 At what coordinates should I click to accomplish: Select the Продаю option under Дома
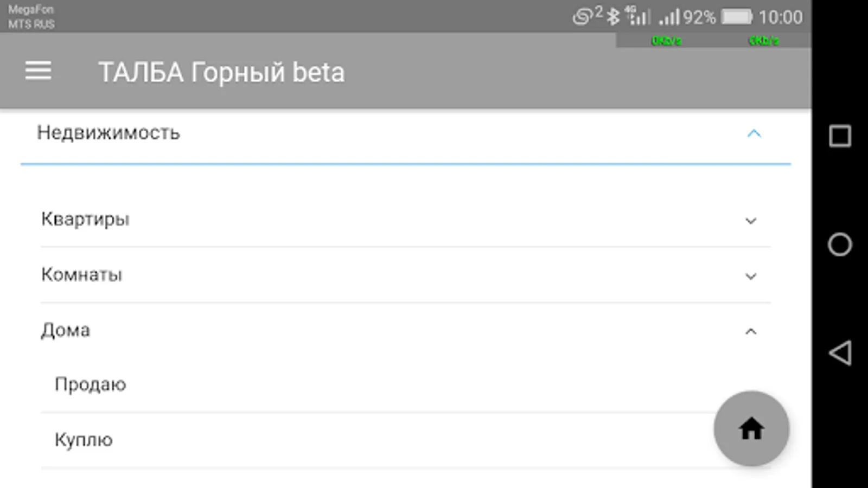coord(406,384)
